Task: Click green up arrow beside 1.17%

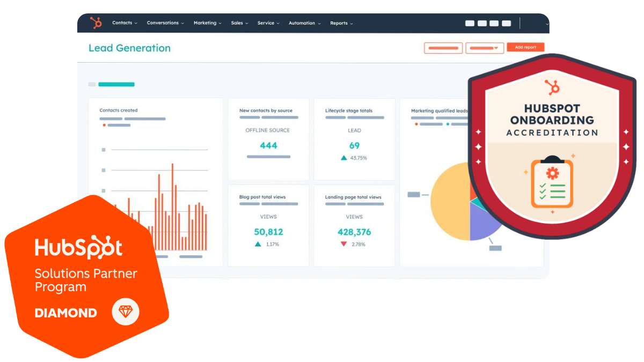Action: click(258, 244)
